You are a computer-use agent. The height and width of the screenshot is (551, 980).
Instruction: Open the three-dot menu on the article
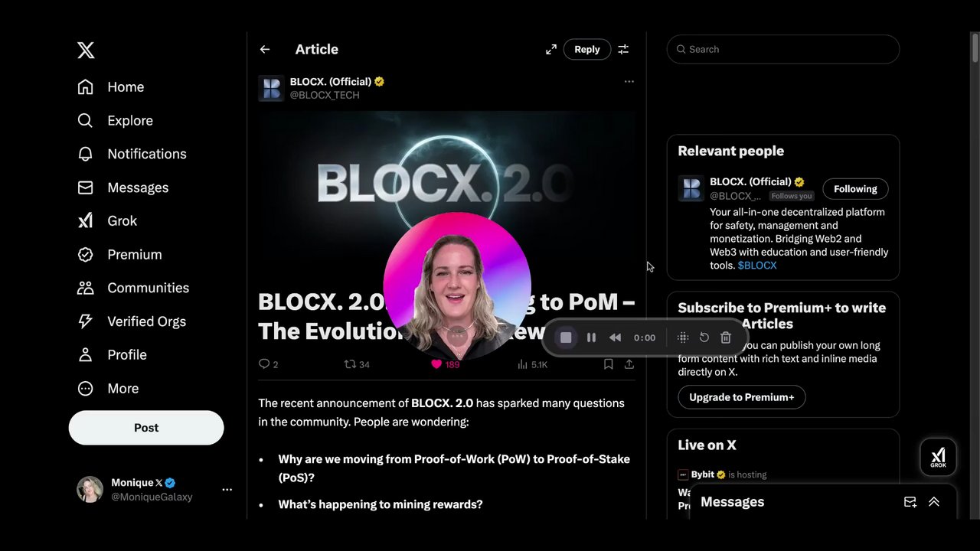pos(629,81)
